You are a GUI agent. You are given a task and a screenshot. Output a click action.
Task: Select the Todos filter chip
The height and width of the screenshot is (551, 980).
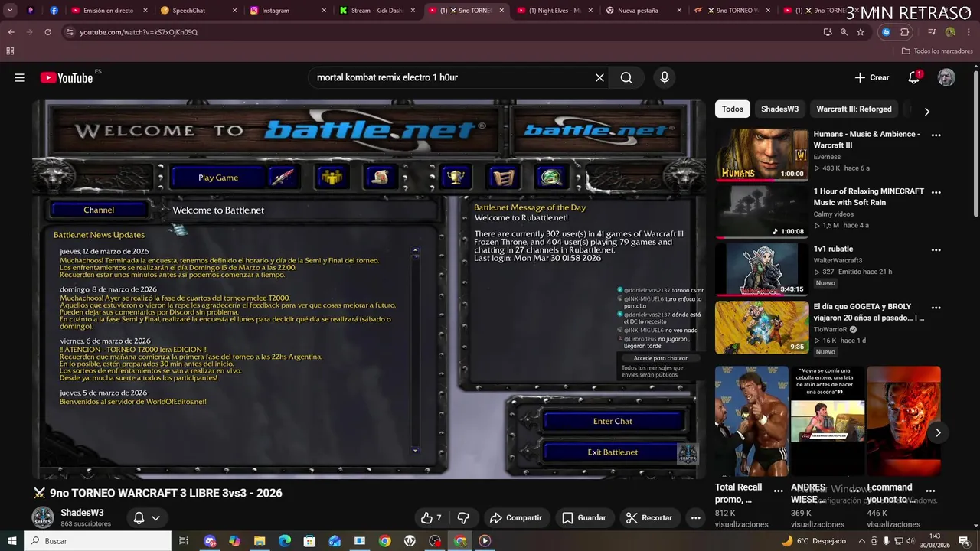point(733,109)
